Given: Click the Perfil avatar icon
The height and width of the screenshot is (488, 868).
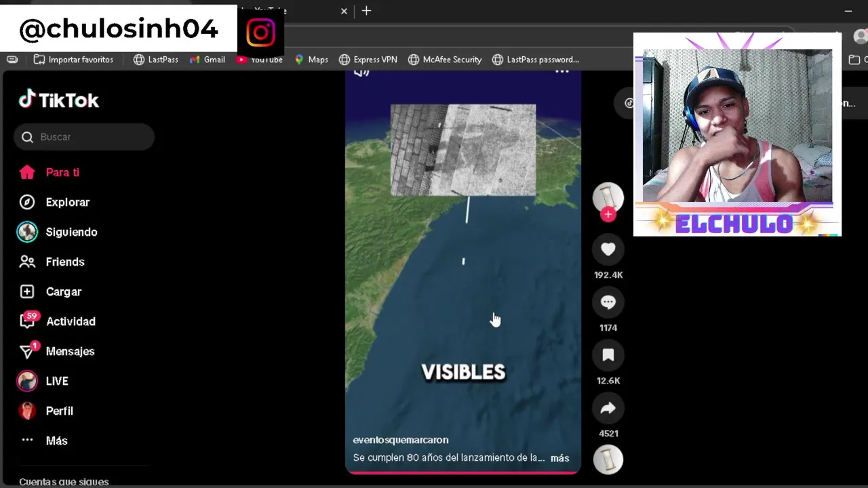Looking at the screenshot, I should [x=27, y=411].
